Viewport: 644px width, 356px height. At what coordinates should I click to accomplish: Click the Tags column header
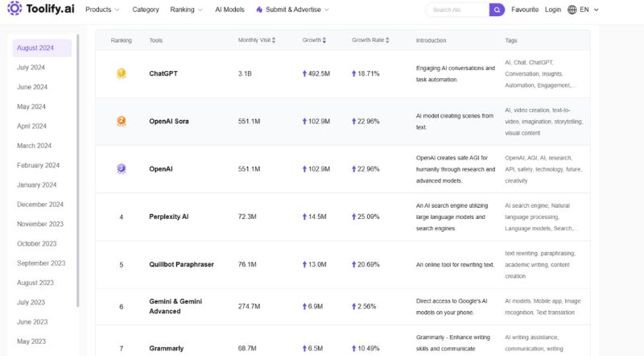click(511, 40)
